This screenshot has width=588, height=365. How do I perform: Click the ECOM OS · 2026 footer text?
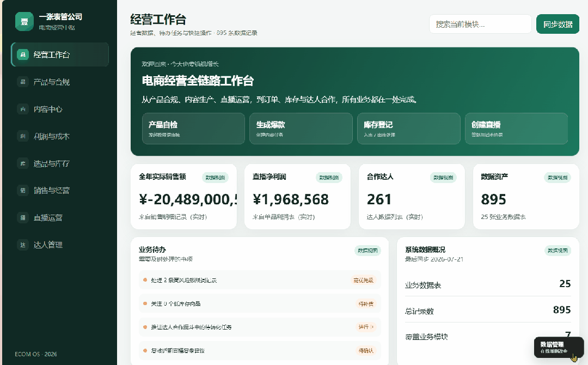click(x=36, y=354)
